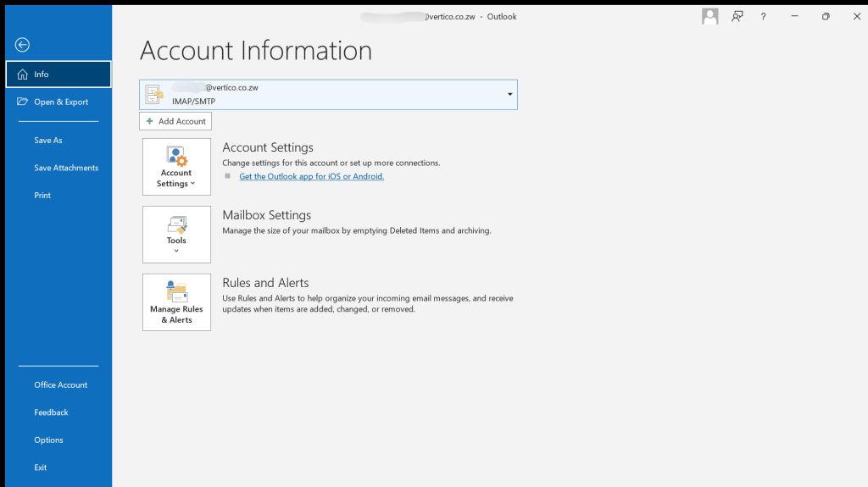
Task: Follow the Get the Outlook app link
Action: (x=311, y=176)
